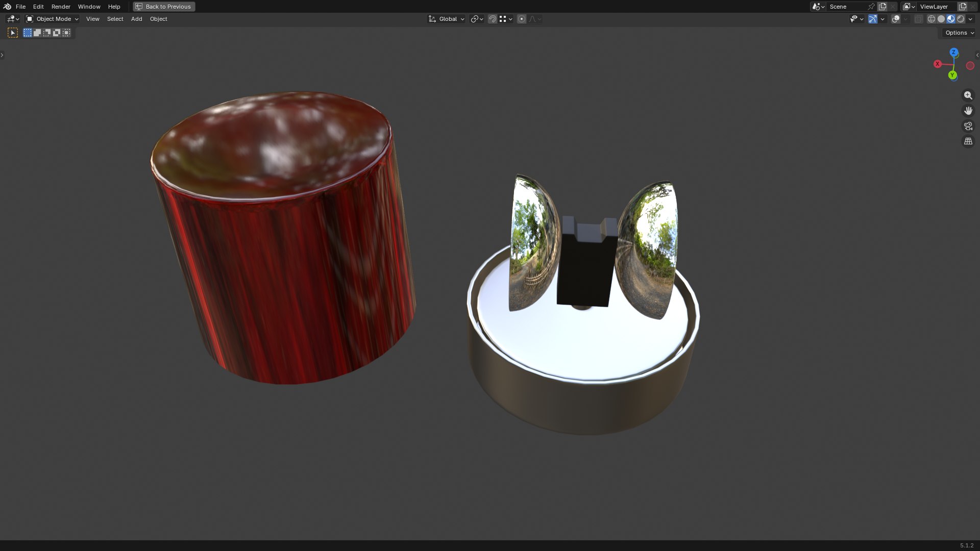Open the gizmo options dropdown
This screenshot has width=980, height=551.
pyautogui.click(x=883, y=19)
